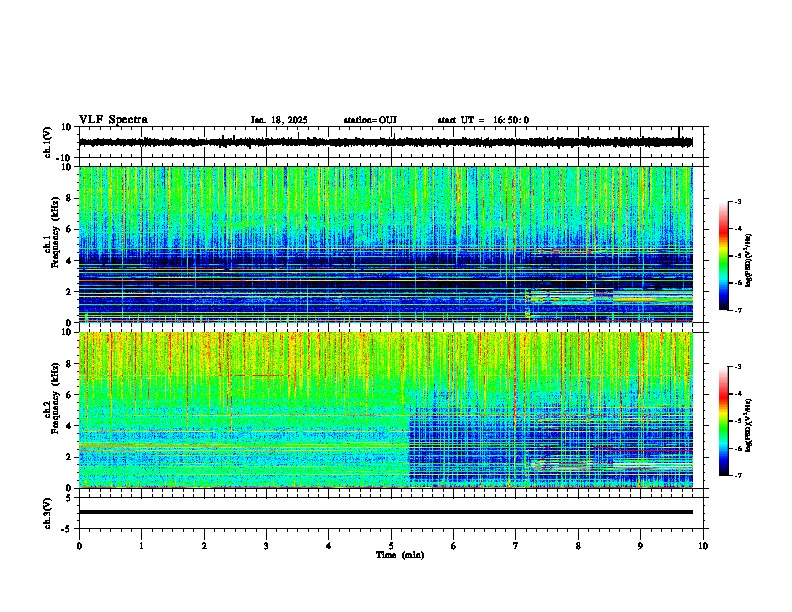Click the "VLF Spectra" plot title
Viewport: 792px width, 612px height.
pyautogui.click(x=113, y=120)
